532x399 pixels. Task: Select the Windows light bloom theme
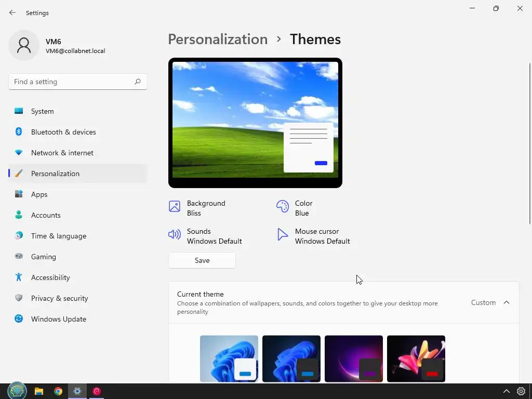coord(229,358)
